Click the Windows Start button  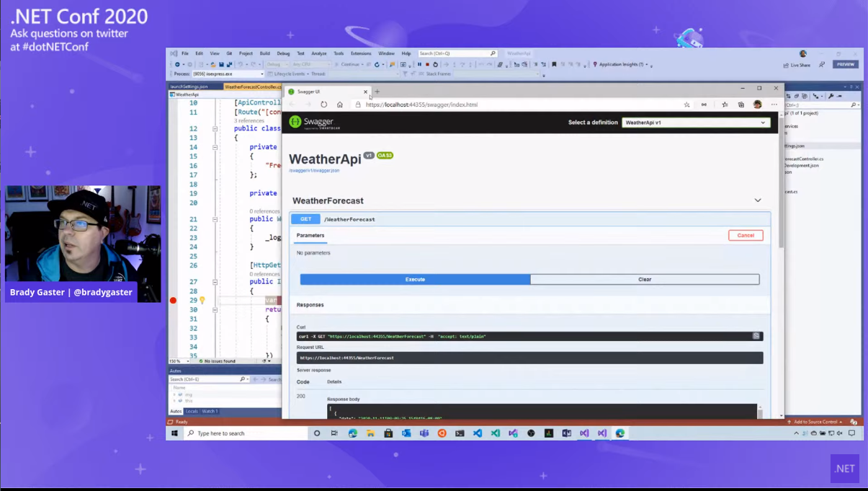tap(174, 433)
